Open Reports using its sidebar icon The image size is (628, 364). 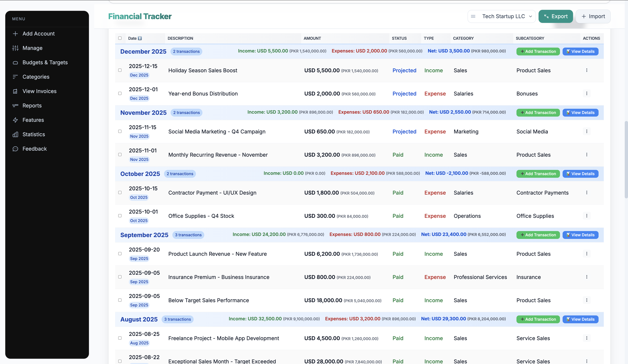(x=15, y=105)
